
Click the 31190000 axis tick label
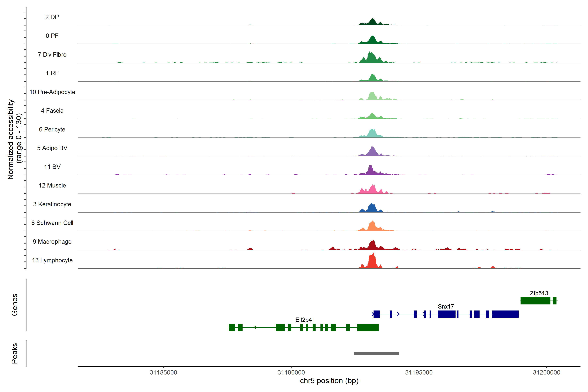pos(291,372)
